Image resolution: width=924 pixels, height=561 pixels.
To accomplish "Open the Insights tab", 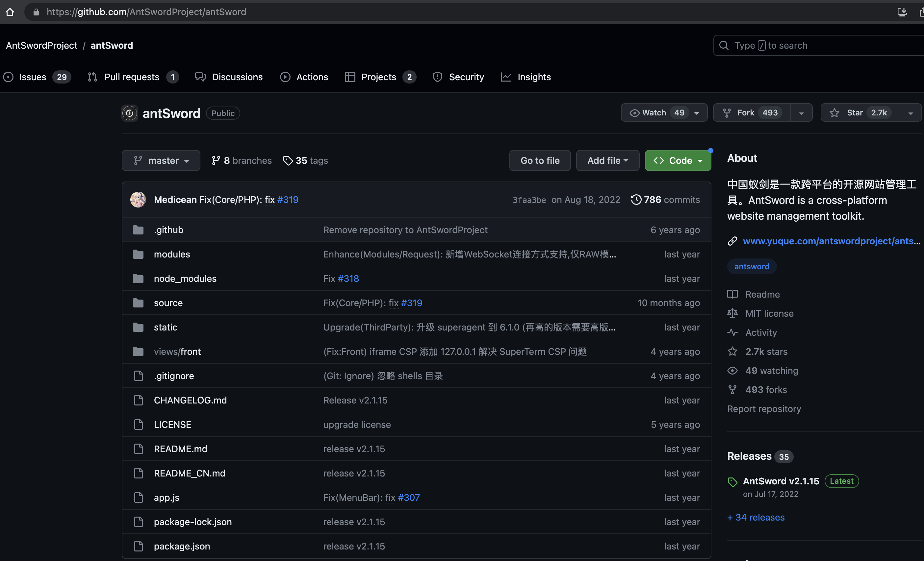I will coord(526,77).
